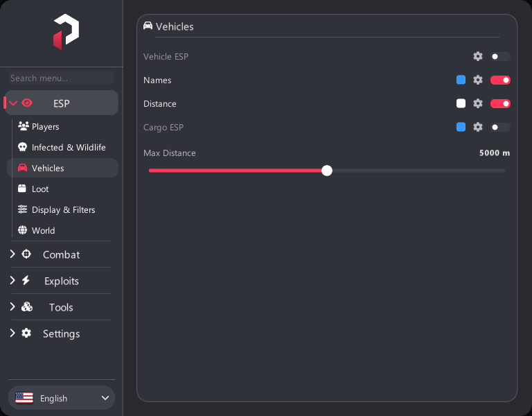Open Loot via its box icon

click(x=22, y=189)
